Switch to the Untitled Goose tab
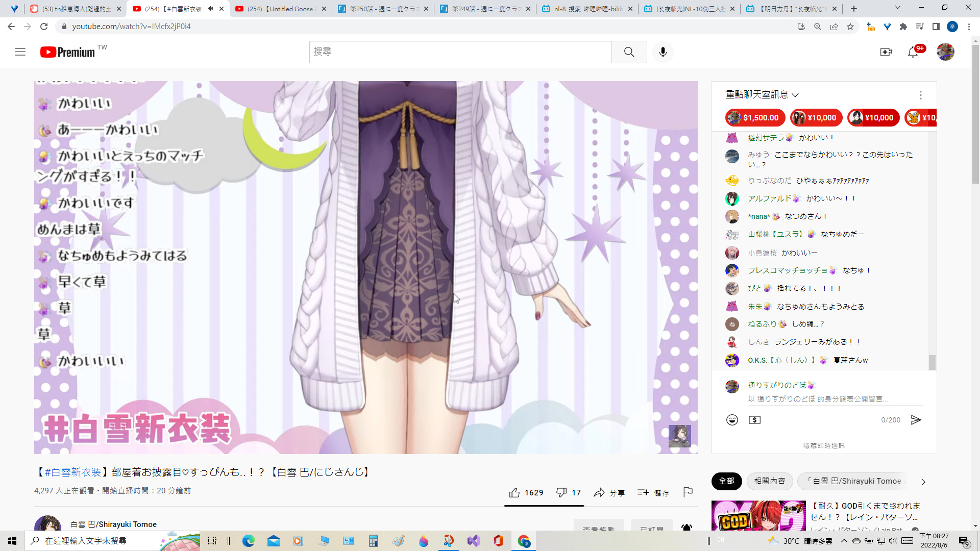Image resolution: width=980 pixels, height=551 pixels. pyautogui.click(x=280, y=9)
